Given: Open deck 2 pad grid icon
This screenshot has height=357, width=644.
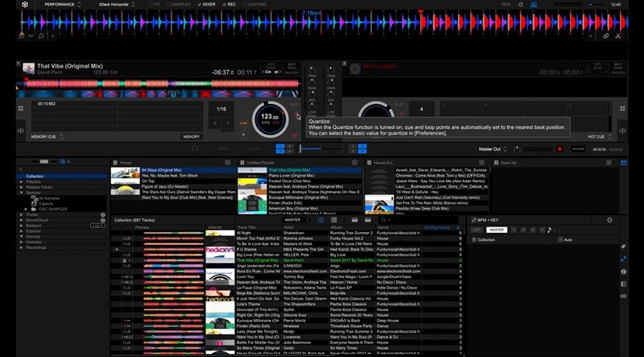Looking at the screenshot, I should tap(622, 109).
